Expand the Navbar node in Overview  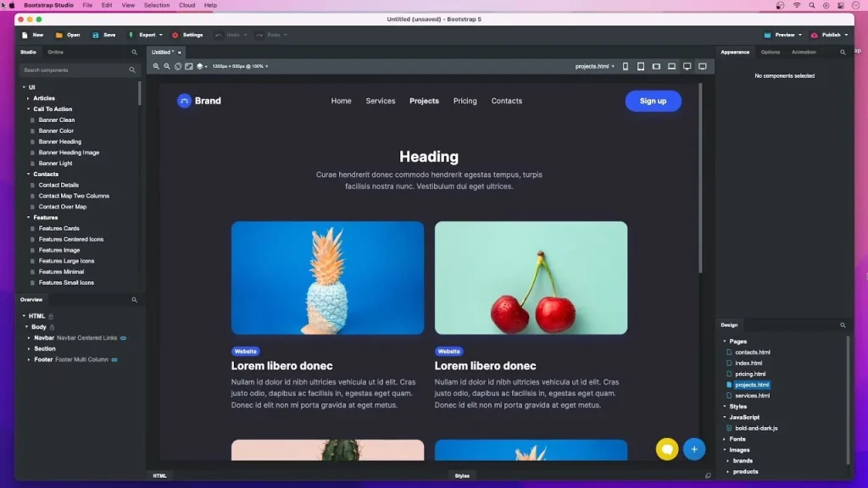29,338
